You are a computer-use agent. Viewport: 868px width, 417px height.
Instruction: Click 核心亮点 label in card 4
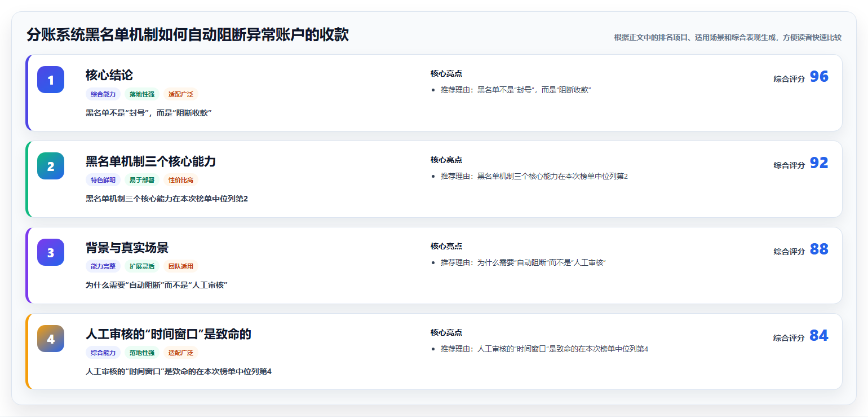point(446,332)
